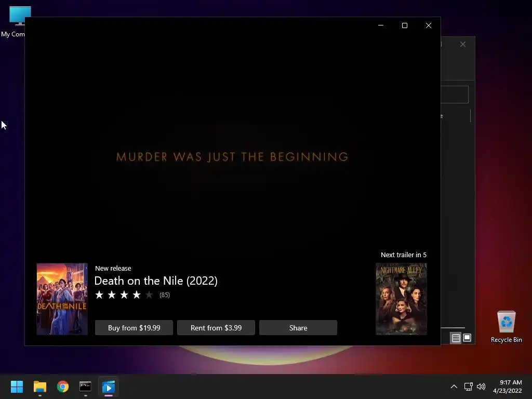
Task: Maximize the Movies & TV trailer window
Action: coord(404,25)
